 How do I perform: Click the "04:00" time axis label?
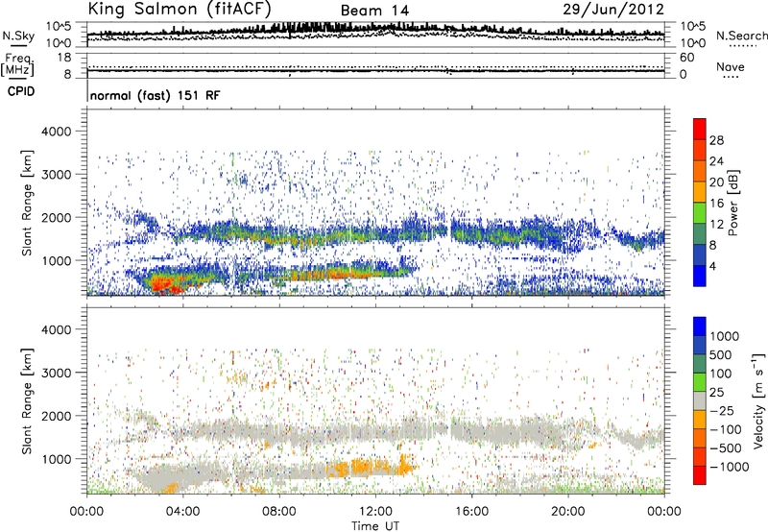(182, 512)
